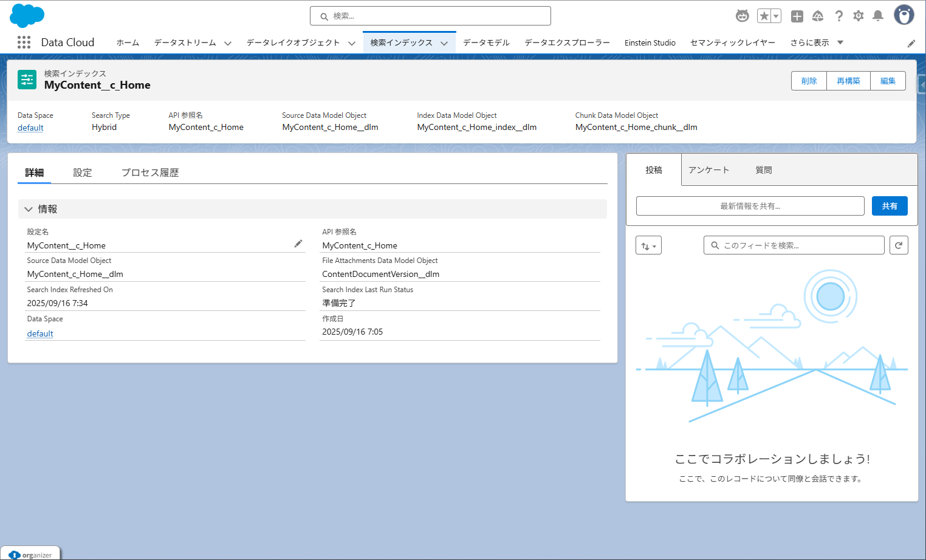
Task: Open the default Data Space link
Action: (30, 128)
